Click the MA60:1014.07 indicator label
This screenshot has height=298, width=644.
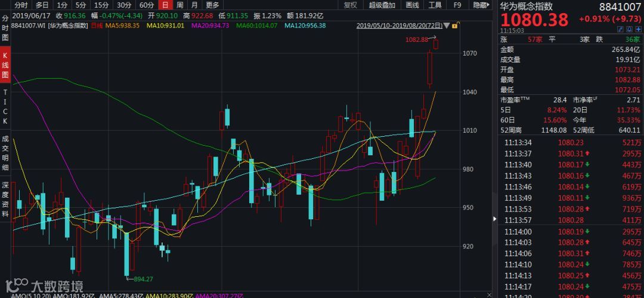click(256, 26)
